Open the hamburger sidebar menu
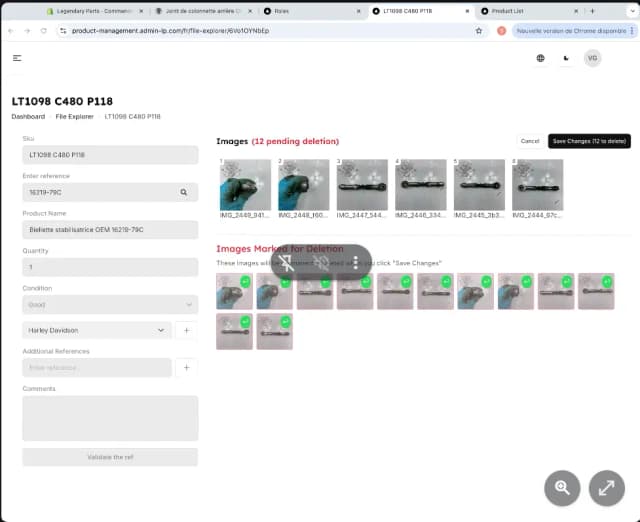The height and width of the screenshot is (522, 640). point(17,58)
